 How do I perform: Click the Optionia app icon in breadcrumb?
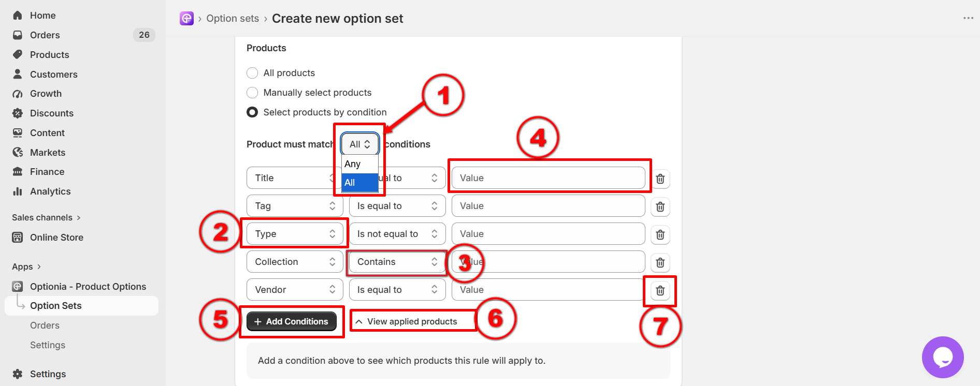(186, 18)
